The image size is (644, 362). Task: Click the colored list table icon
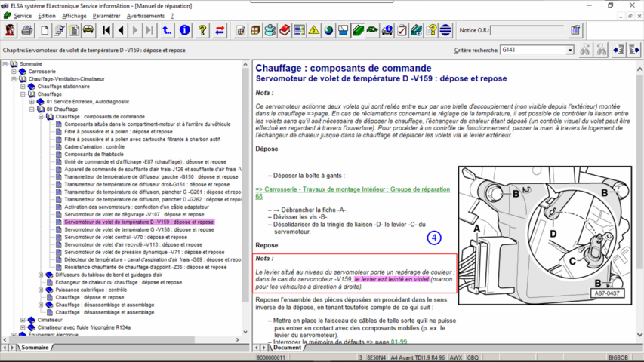pos(300,30)
